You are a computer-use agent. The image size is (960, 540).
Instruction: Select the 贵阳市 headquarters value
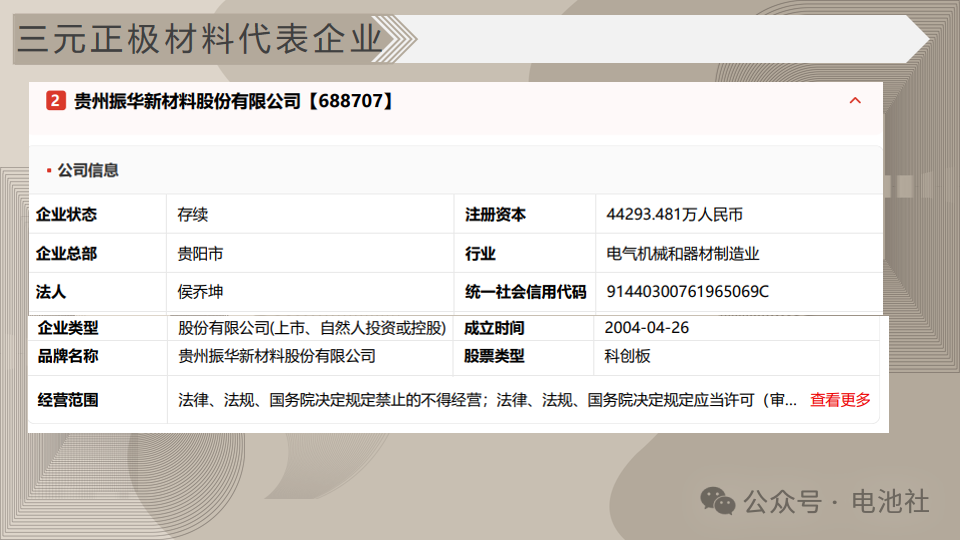200,253
